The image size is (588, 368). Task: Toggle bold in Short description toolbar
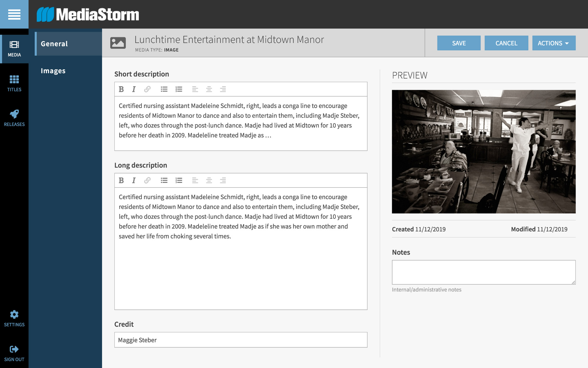tap(121, 89)
